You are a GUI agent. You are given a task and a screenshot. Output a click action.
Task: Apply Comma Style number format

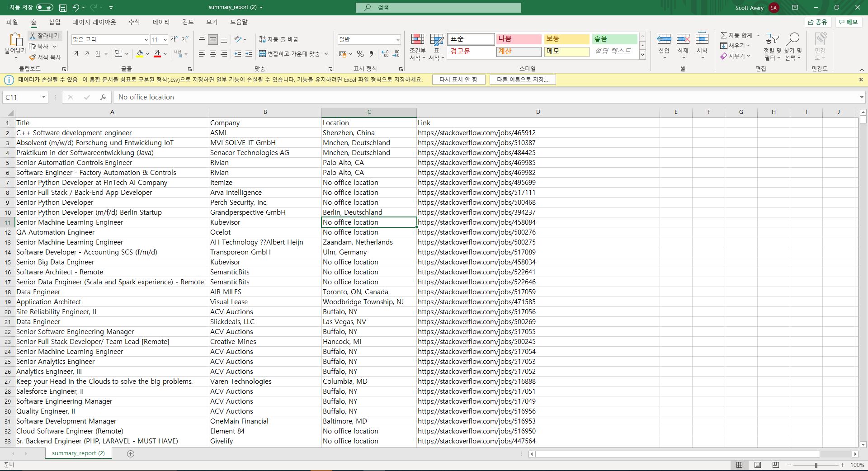tap(371, 54)
